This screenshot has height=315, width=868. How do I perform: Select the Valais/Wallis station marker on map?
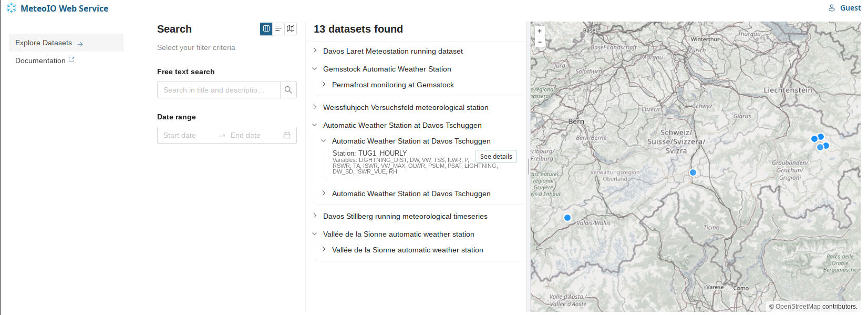(x=567, y=218)
